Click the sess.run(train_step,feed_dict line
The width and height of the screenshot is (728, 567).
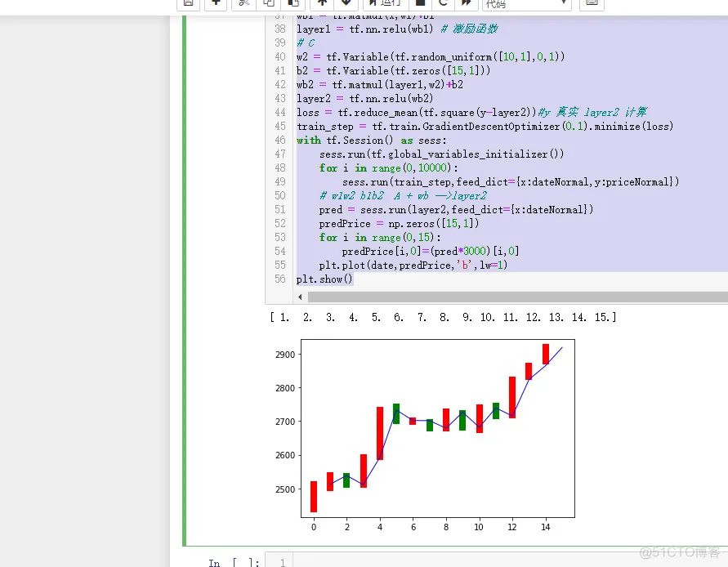(511, 181)
